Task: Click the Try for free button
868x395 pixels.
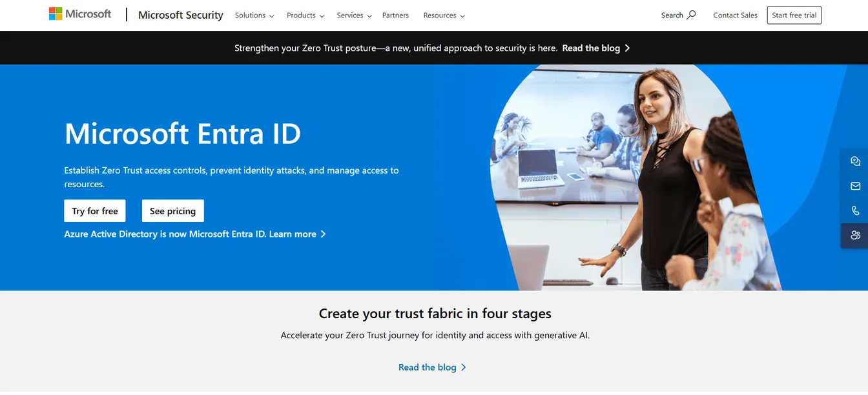Action: pos(95,211)
